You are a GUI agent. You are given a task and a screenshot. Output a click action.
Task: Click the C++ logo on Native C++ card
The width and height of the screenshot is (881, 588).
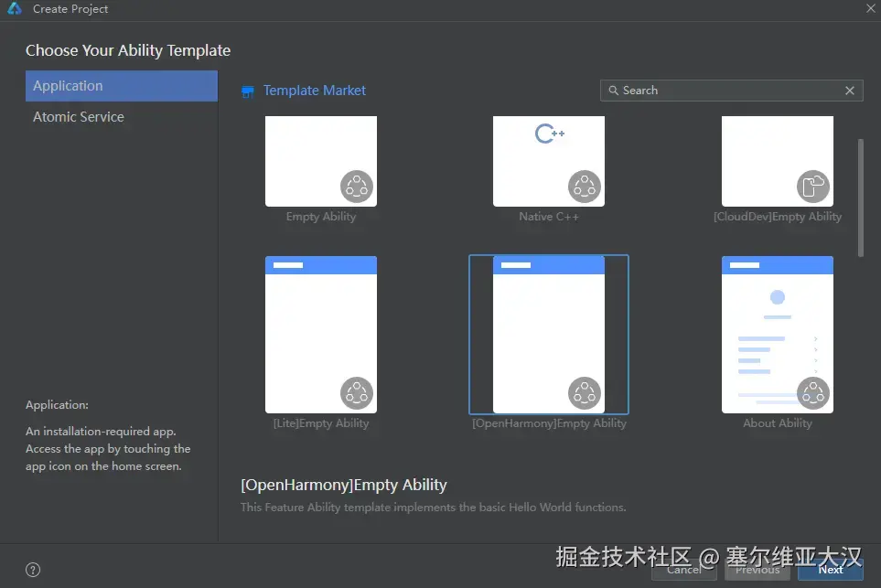pyautogui.click(x=550, y=134)
